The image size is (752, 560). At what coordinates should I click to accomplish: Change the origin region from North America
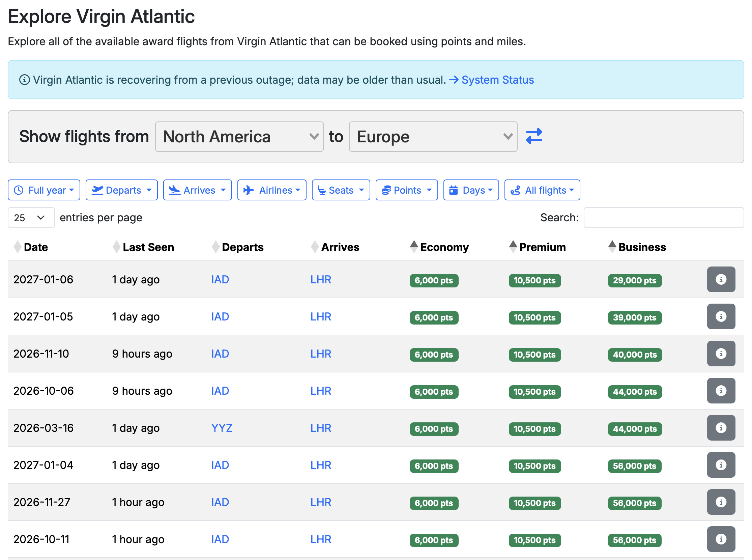[239, 136]
